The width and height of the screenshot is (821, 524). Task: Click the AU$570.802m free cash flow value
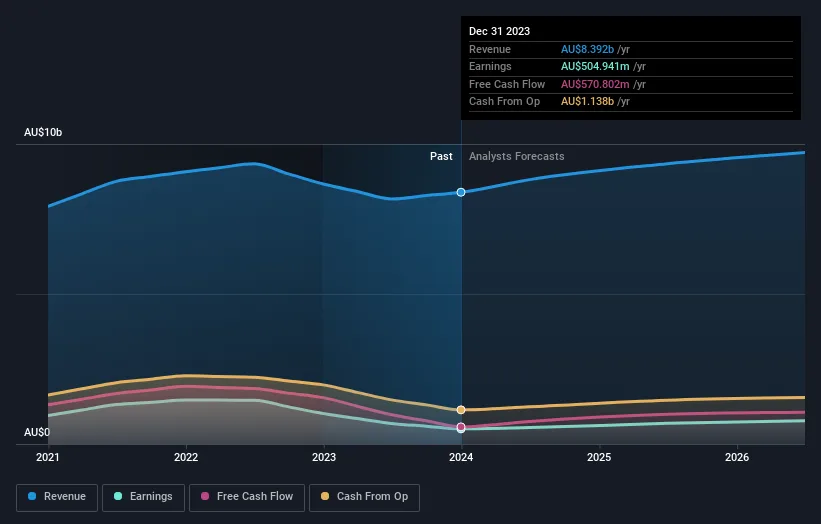point(595,85)
